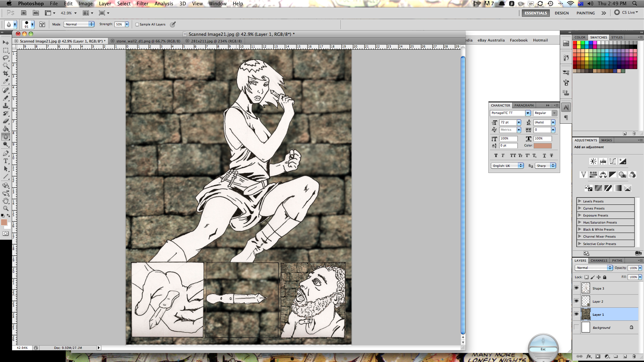Screen dimensions: 644x362
Task: Expand Levels Presets
Action: tap(580, 201)
